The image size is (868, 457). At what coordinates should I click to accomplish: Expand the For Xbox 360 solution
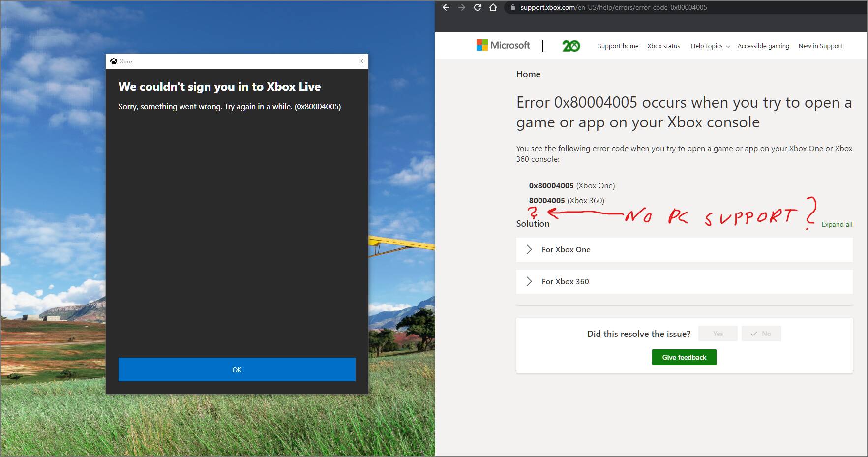pyautogui.click(x=684, y=281)
